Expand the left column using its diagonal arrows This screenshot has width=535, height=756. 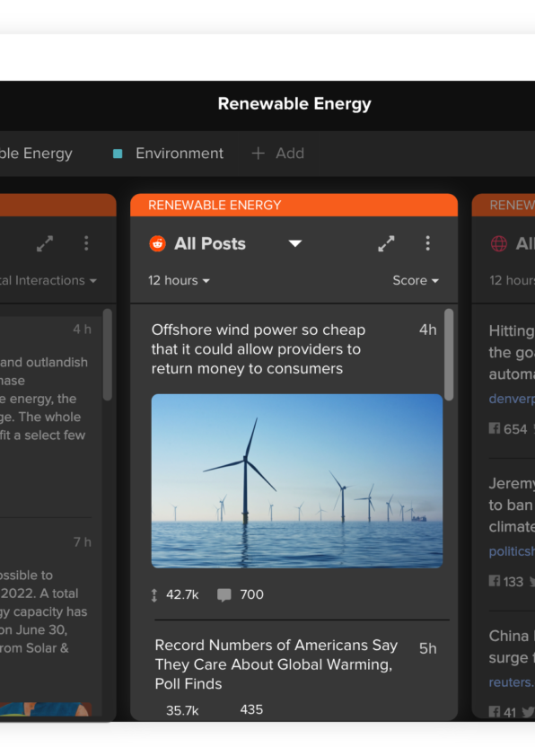pos(45,243)
